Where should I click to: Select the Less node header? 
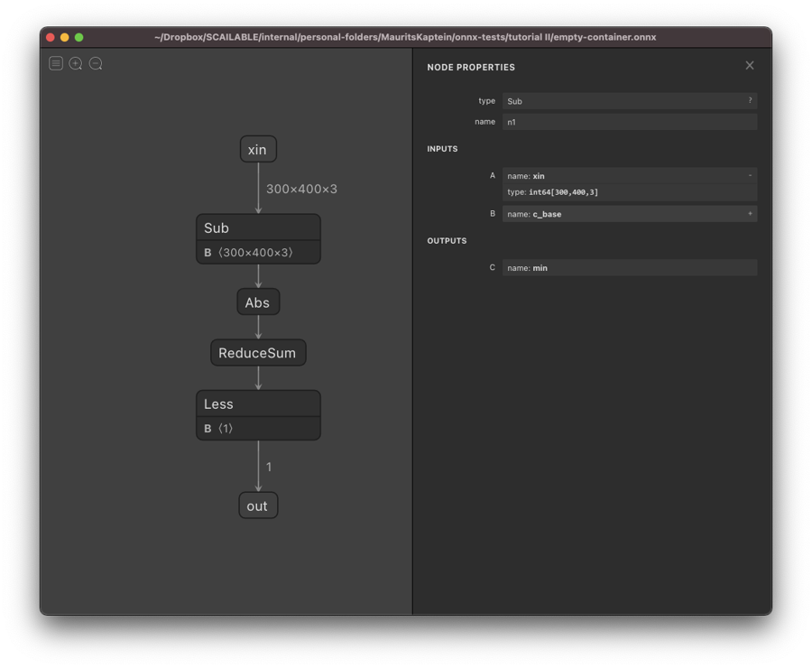click(258, 404)
